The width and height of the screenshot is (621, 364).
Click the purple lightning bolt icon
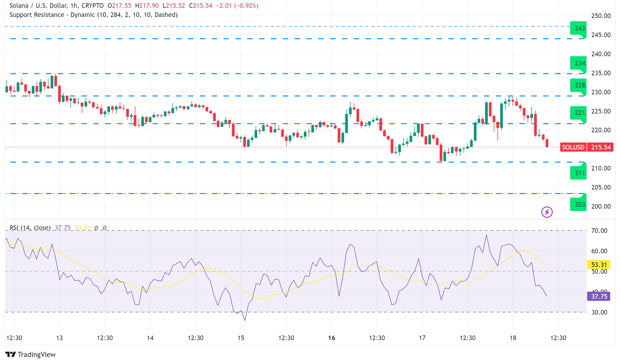(547, 212)
